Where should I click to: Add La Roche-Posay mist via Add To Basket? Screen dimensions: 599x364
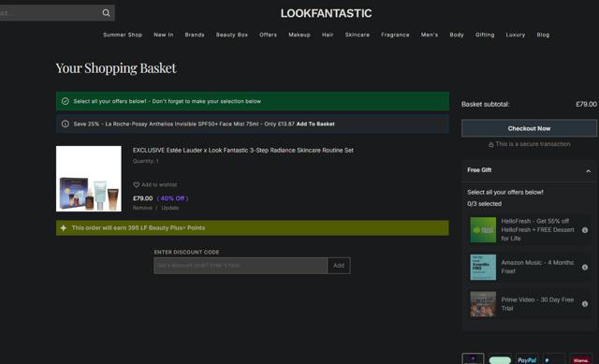315,124
